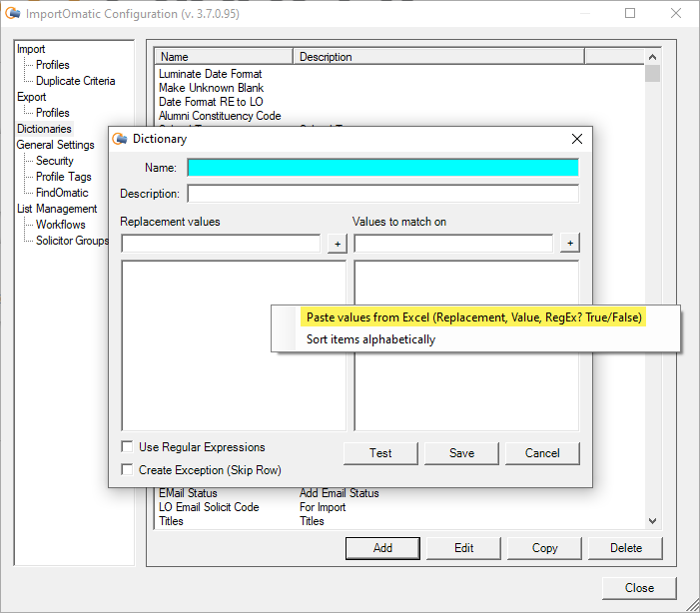Select Alumni Constituency Code row
Viewport: 700px width, 613px height.
point(220,116)
